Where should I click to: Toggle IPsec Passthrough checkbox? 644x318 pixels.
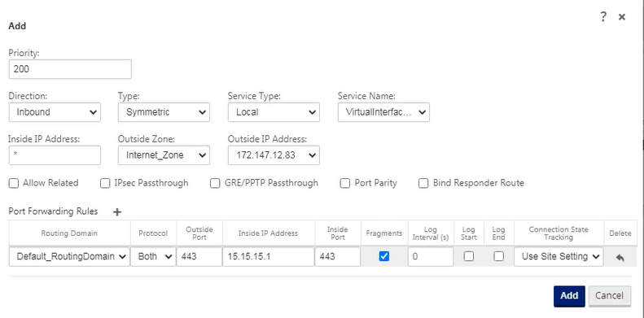coord(105,183)
